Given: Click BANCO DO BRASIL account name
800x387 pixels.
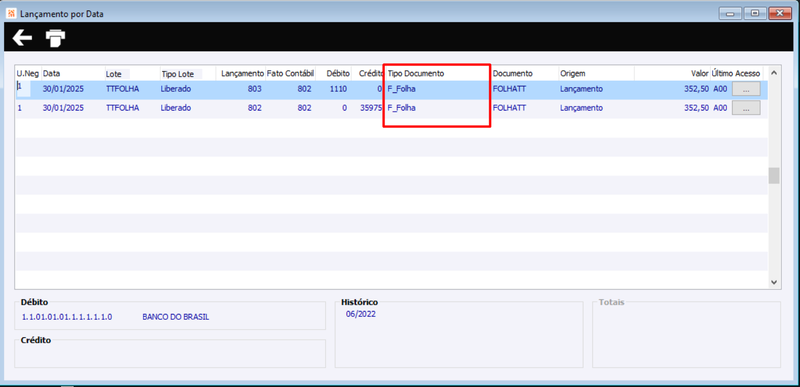Looking at the screenshot, I should [176, 317].
